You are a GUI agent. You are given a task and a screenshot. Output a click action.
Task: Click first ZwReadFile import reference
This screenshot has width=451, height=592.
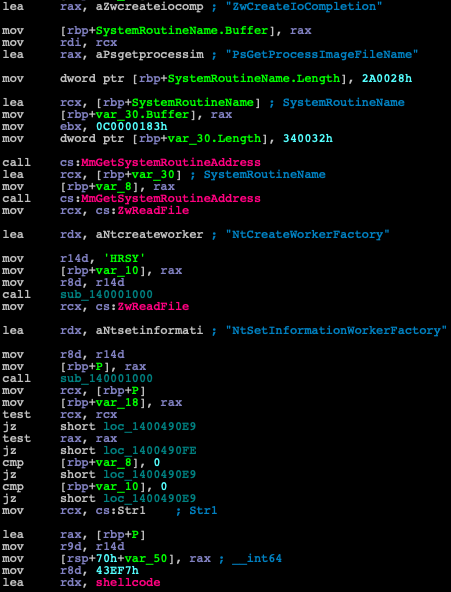tap(153, 211)
